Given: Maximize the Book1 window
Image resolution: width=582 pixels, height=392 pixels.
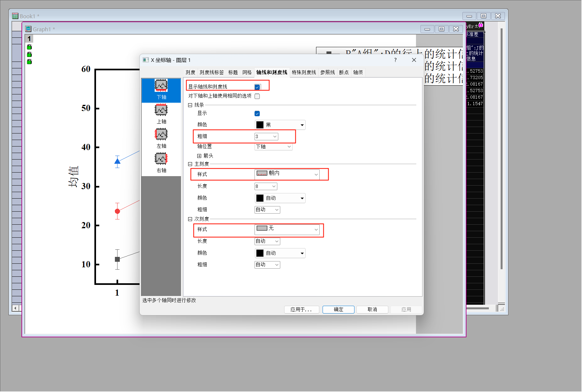Looking at the screenshot, I should [x=483, y=16].
